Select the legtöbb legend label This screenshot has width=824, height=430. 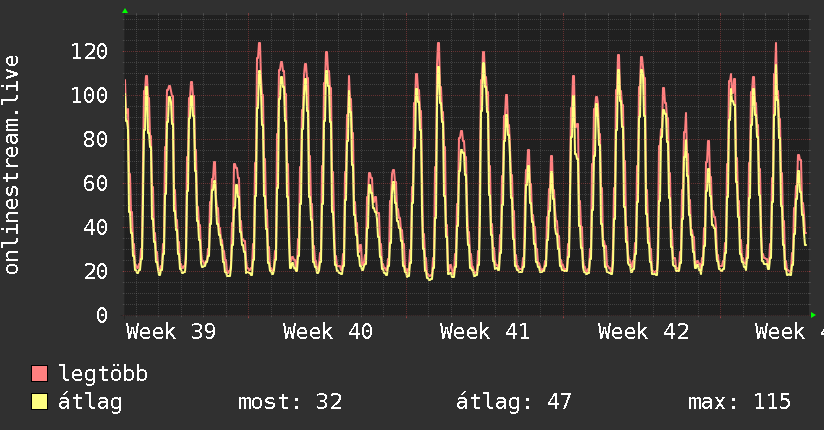pyautogui.click(x=103, y=374)
